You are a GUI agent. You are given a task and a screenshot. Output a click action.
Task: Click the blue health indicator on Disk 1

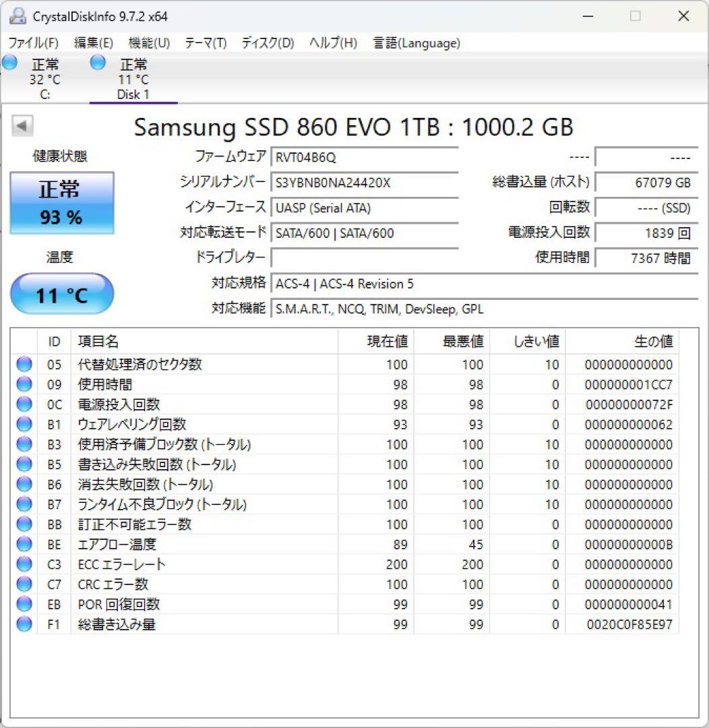tap(97, 62)
